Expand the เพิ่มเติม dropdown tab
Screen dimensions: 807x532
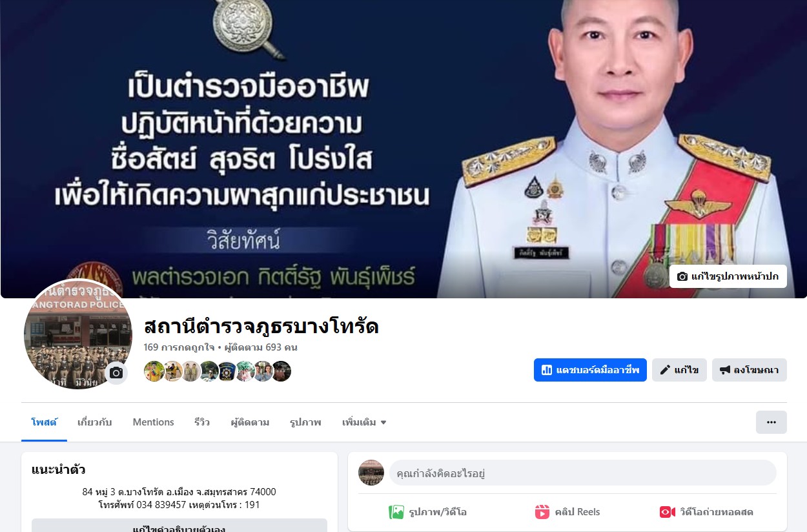(364, 422)
